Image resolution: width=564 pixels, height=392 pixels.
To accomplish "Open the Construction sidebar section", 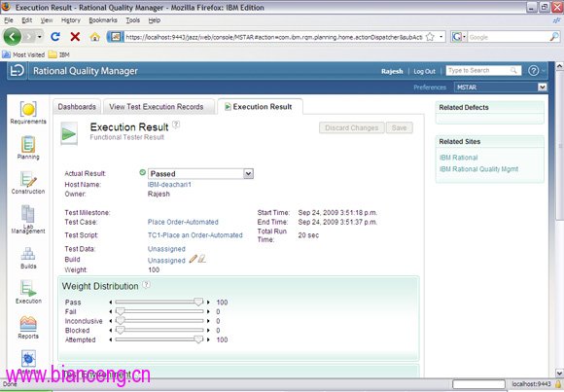I will coord(28,183).
